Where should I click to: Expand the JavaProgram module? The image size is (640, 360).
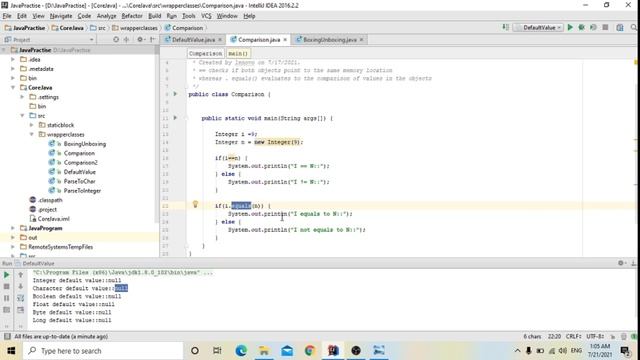(13, 228)
